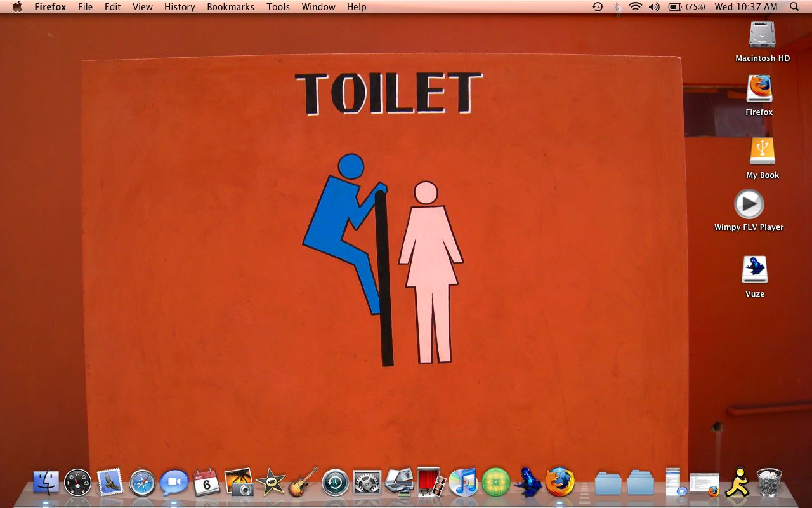Viewport: 812px width, 508px height.
Task: Open the Bookmarks menu
Action: coord(230,6)
